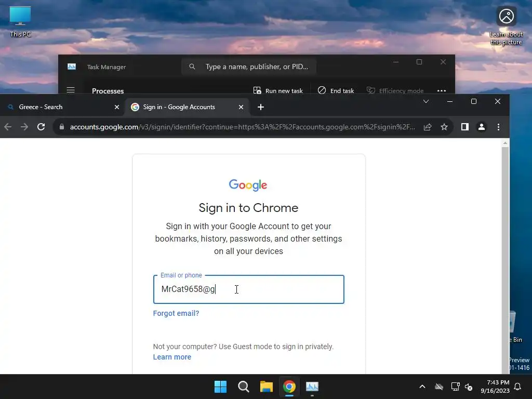The image size is (532, 399).
Task: Open network status tray icon
Action: [455, 387]
